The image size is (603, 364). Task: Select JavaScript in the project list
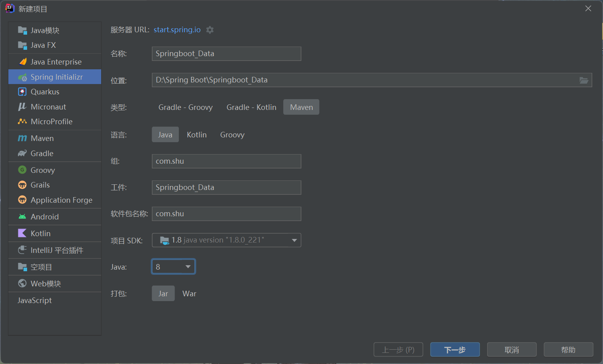click(x=55, y=300)
